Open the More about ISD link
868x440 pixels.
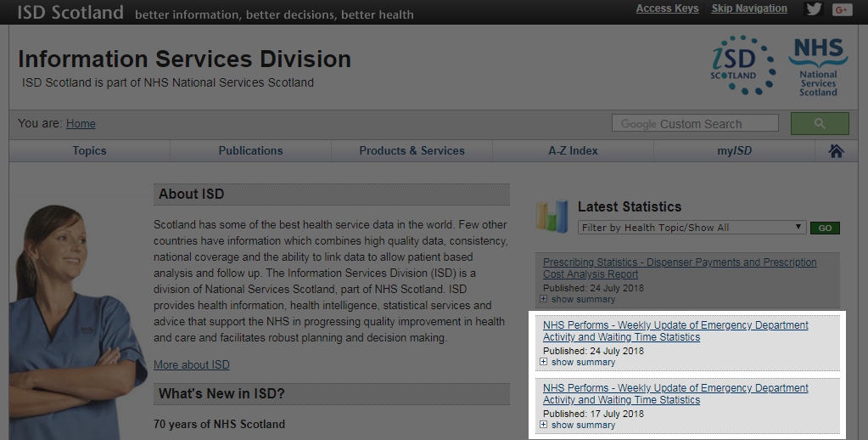(x=192, y=364)
